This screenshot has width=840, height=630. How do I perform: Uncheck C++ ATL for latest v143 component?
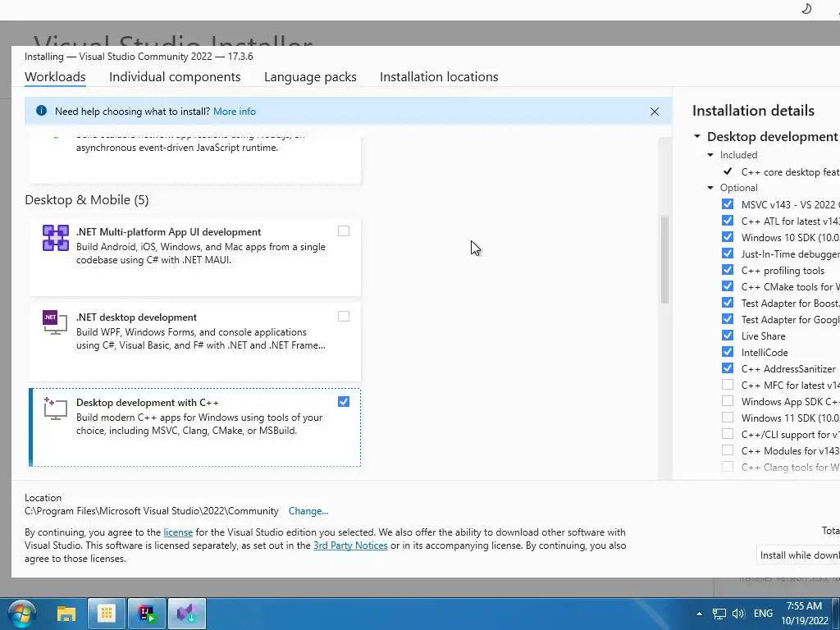[x=727, y=221]
